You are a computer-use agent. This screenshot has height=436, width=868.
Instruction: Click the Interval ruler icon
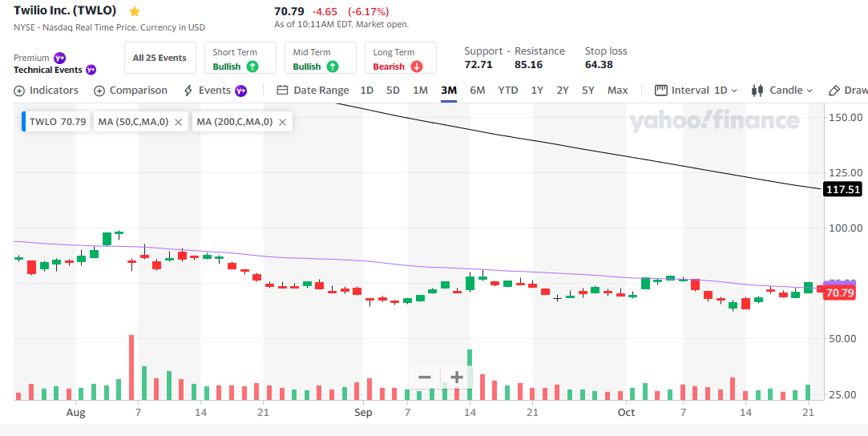coord(661,91)
